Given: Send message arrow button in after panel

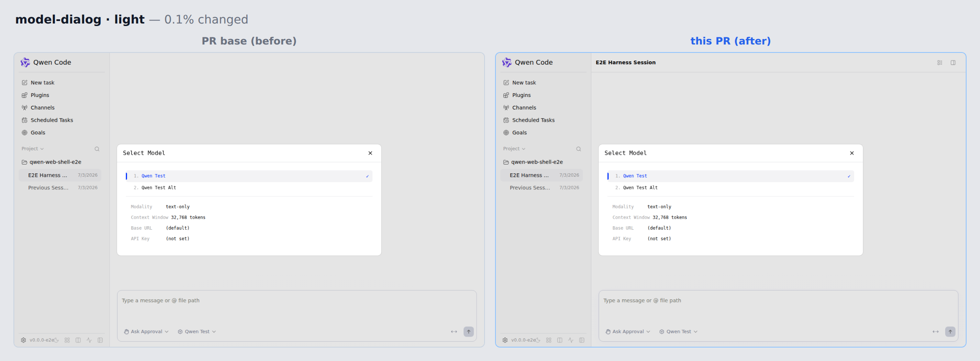Looking at the screenshot, I should 950,332.
